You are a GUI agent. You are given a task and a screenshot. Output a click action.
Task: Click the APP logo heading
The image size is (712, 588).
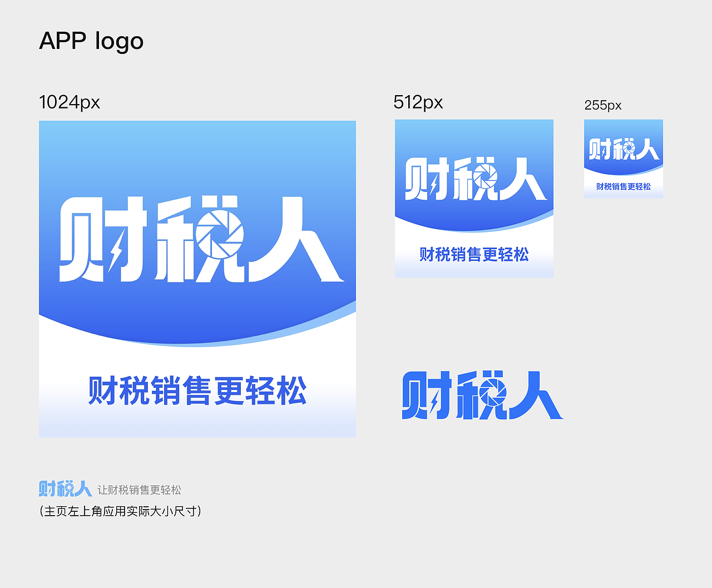pyautogui.click(x=91, y=41)
